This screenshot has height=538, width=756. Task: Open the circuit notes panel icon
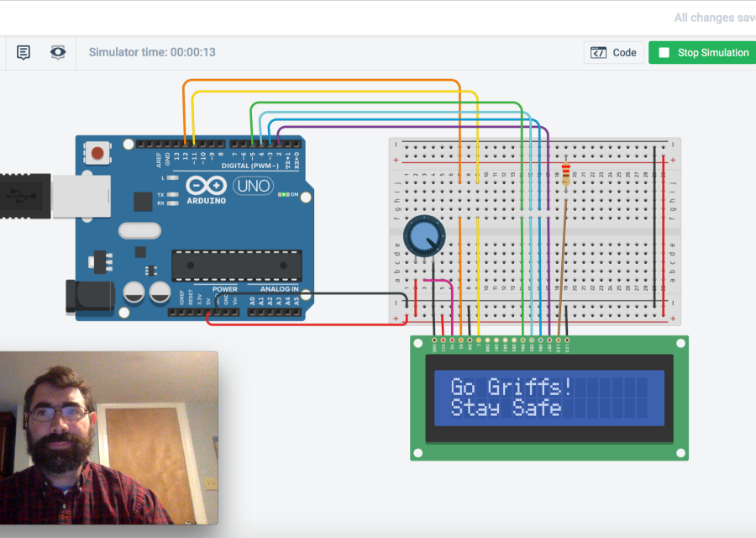[24, 52]
